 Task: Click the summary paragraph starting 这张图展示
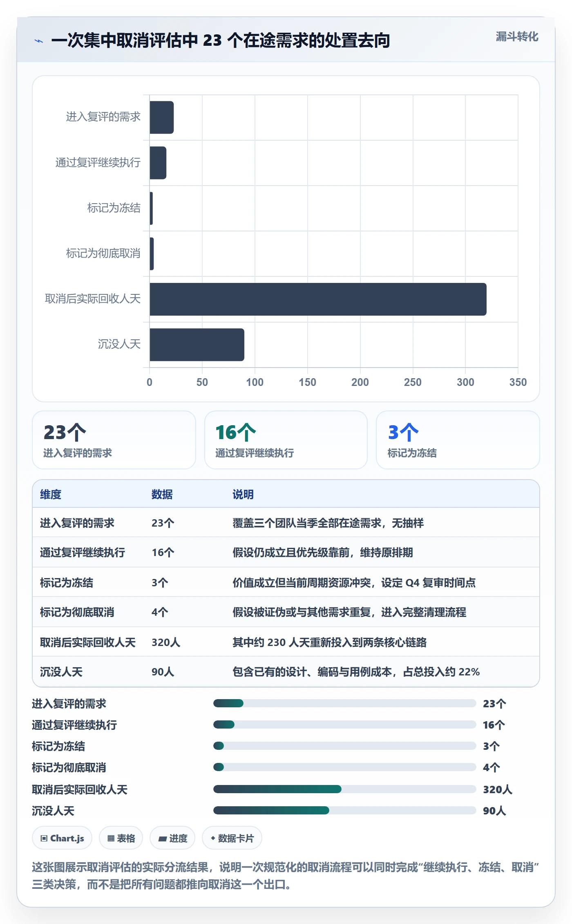(286, 876)
